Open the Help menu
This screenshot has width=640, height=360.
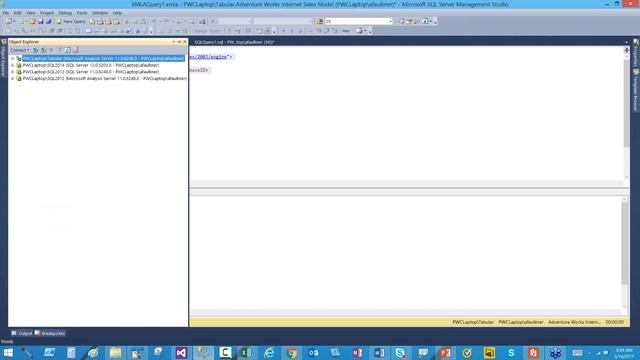click(117, 13)
